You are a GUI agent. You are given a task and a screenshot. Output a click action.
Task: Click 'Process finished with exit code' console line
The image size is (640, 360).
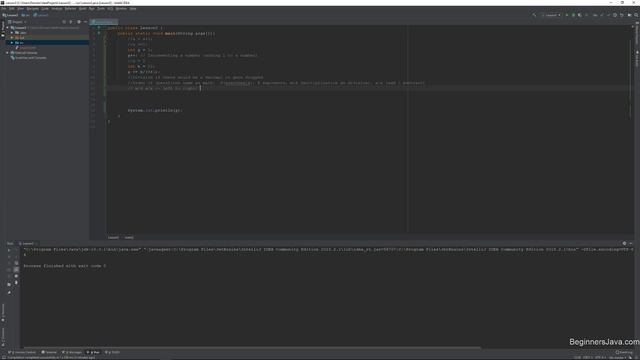click(65, 266)
